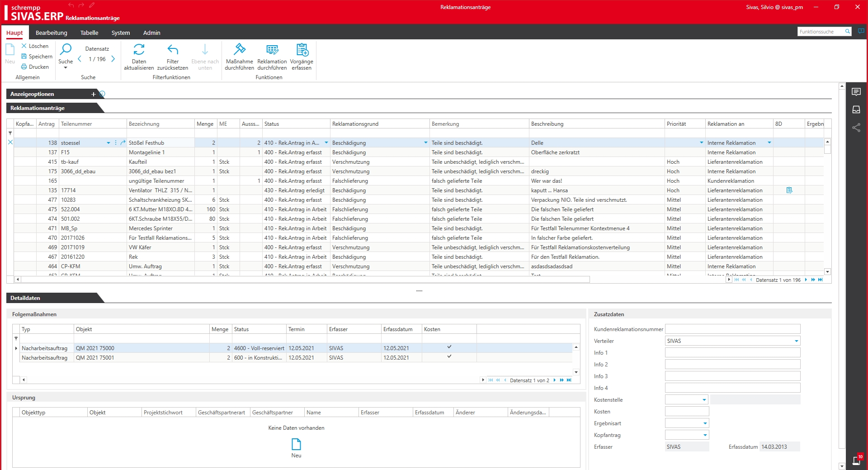Open the Tabelle ribbon tab

point(89,33)
